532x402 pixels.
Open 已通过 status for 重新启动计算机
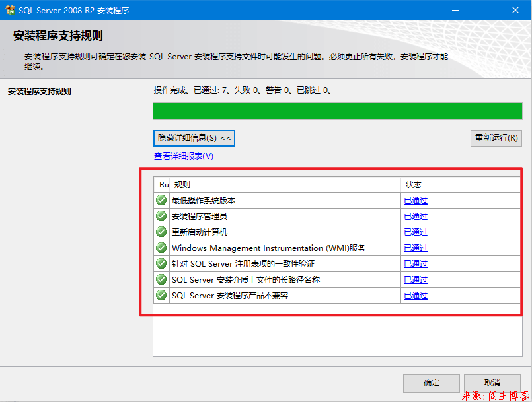[416, 232]
